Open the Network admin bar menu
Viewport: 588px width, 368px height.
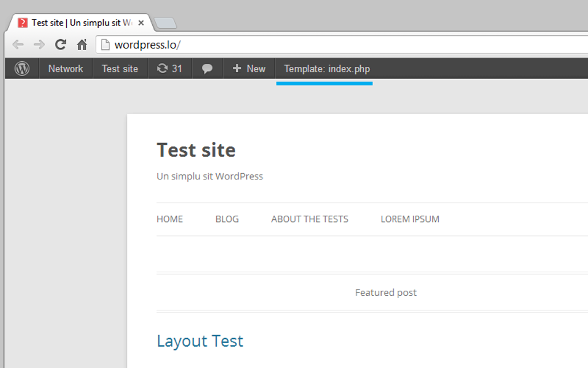coord(65,69)
